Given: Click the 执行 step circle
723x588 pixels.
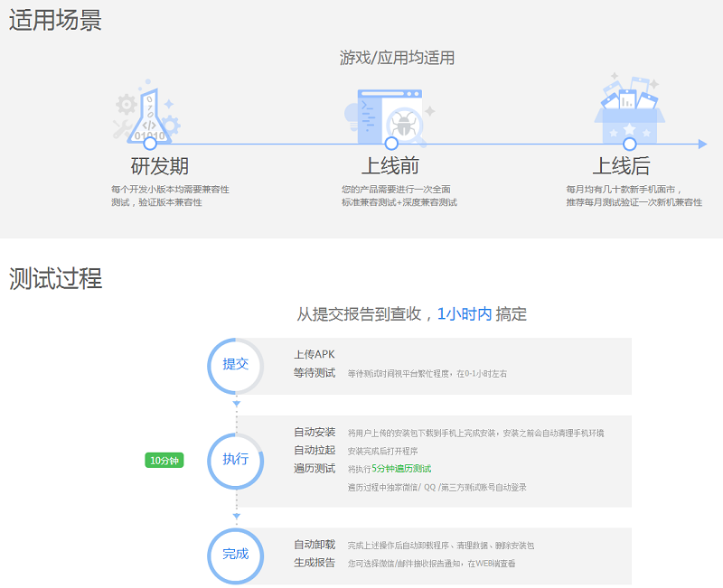Looking at the screenshot, I should [235, 460].
